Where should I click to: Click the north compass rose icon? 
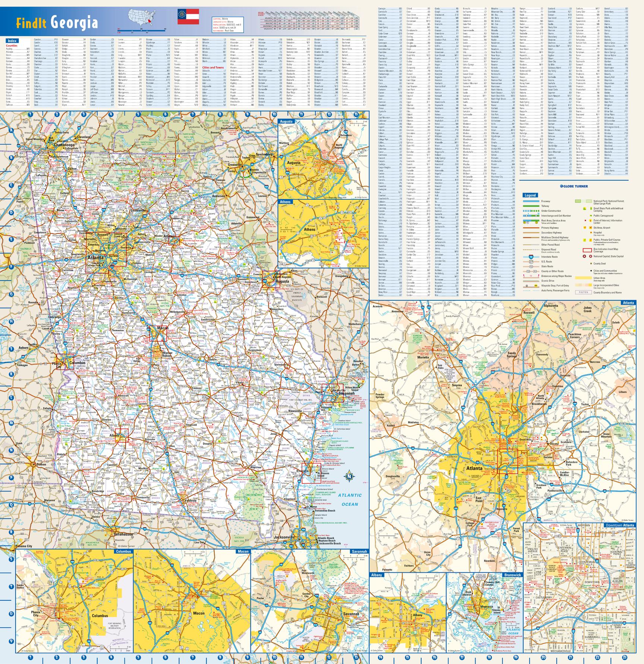coord(349,475)
